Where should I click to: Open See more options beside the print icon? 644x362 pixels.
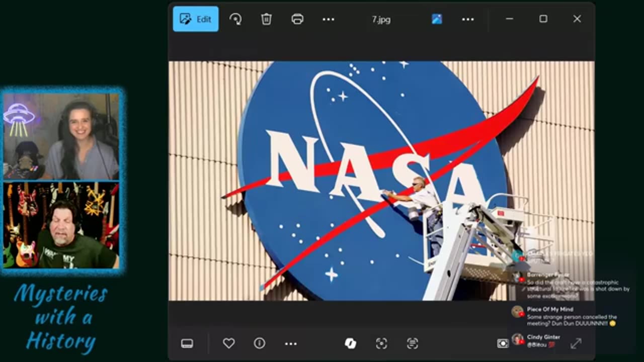point(328,19)
